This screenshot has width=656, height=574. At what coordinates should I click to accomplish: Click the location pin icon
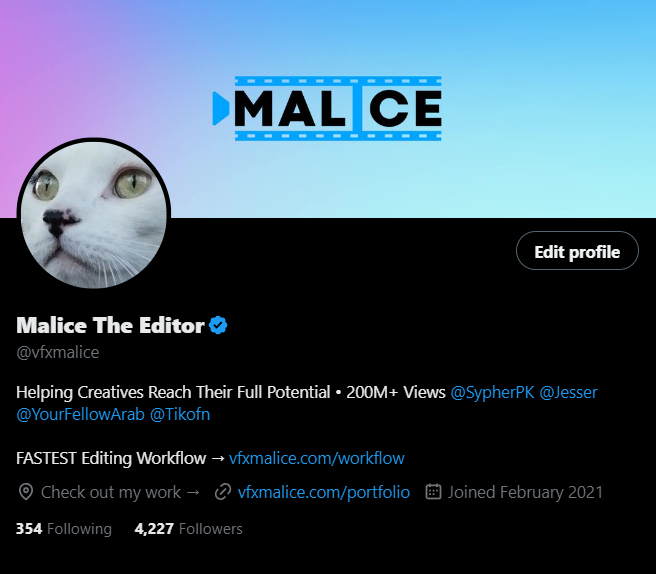(x=26, y=492)
